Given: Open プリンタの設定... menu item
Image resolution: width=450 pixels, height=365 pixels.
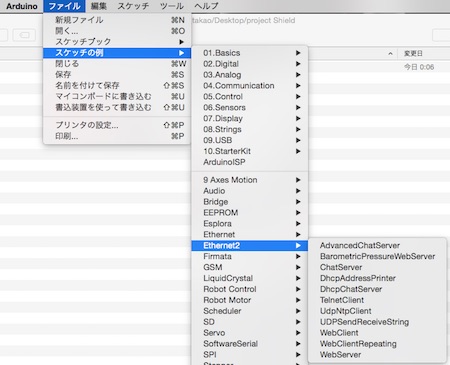Looking at the screenshot, I should 117,125.
